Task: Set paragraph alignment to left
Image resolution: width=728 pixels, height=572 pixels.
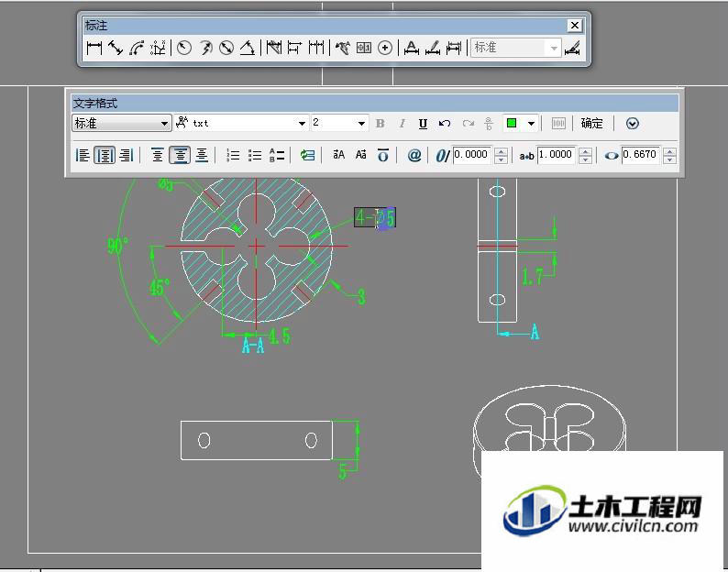Action: (x=83, y=155)
